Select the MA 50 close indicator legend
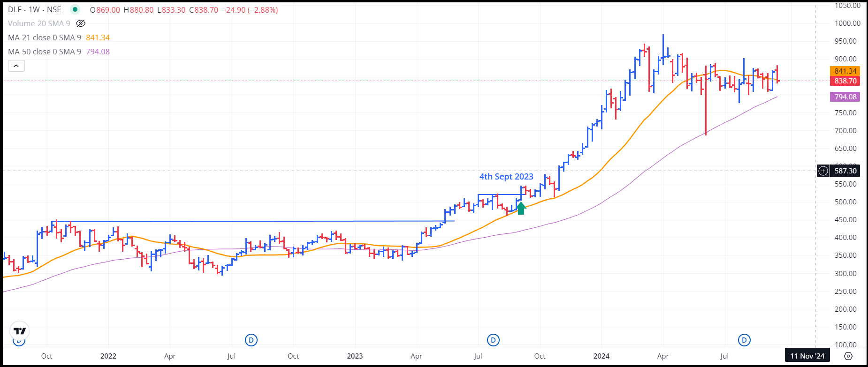Viewport: 868px width, 367px height. [45, 52]
